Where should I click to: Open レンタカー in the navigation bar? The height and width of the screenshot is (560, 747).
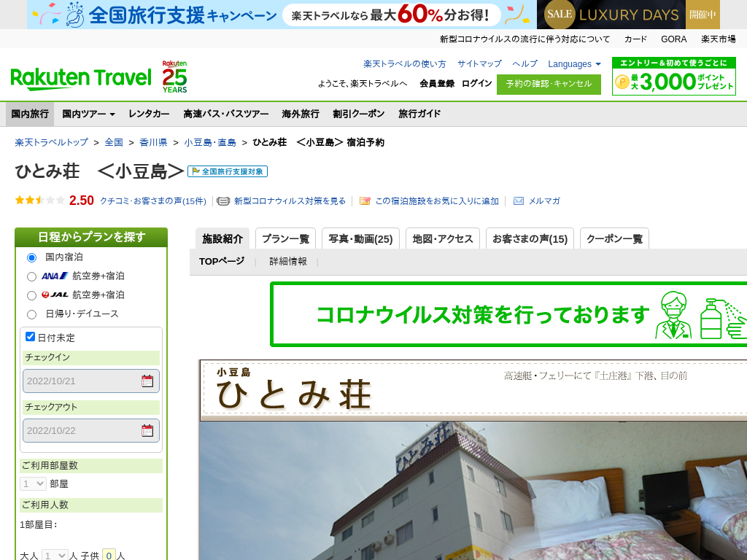149,114
